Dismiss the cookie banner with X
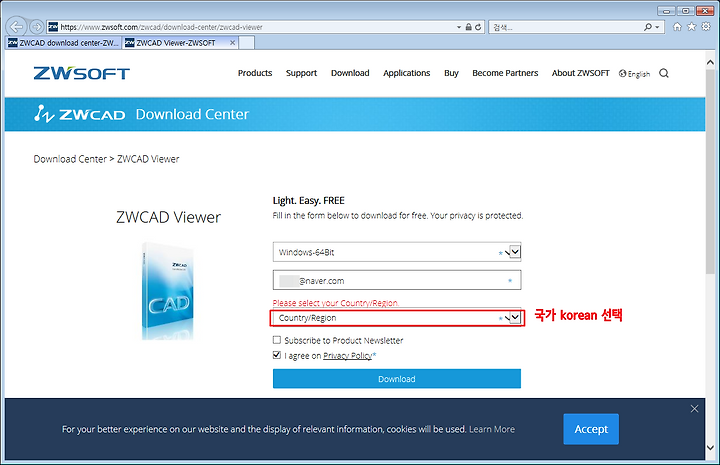Viewport: 720px width, 465px height. coord(694,409)
